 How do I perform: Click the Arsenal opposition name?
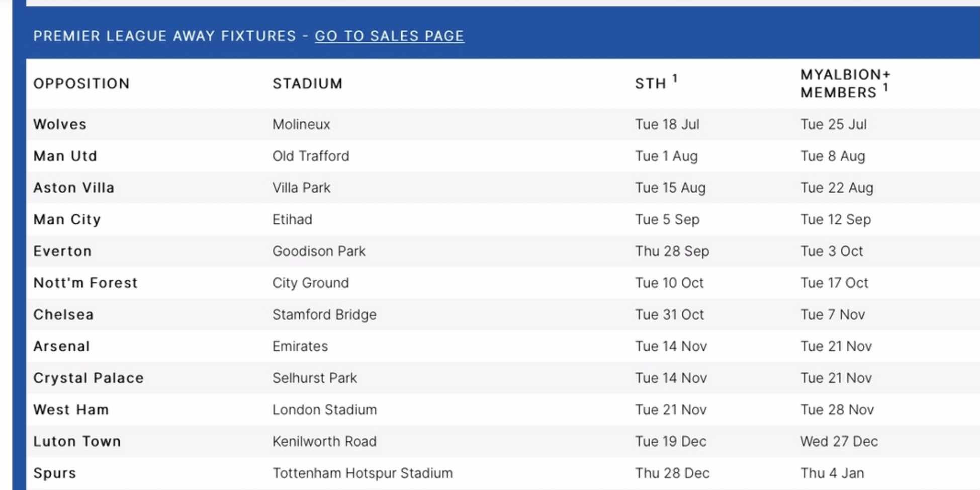tap(61, 346)
